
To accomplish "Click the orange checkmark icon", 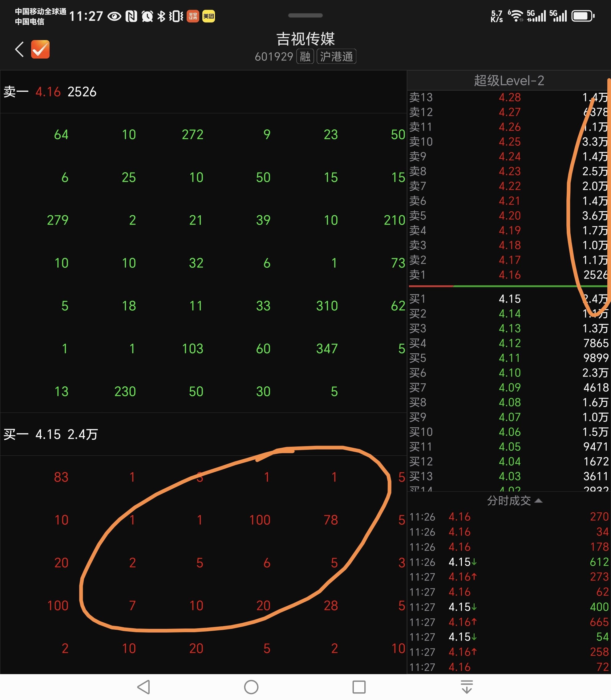I will click(40, 50).
